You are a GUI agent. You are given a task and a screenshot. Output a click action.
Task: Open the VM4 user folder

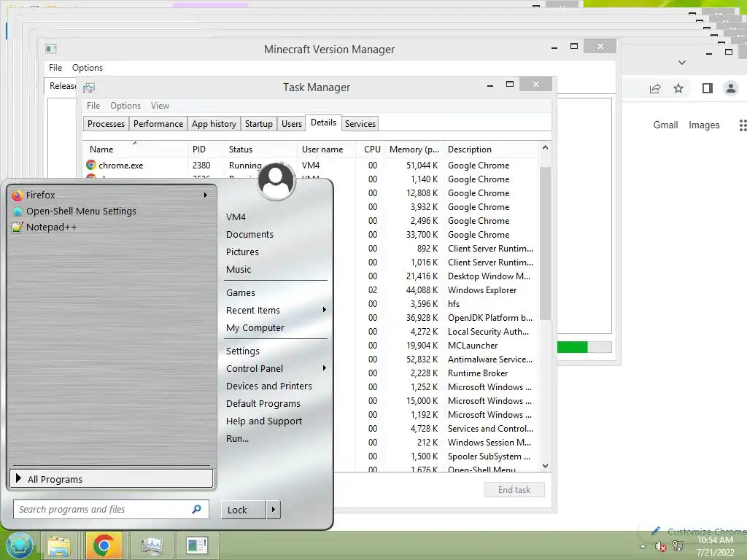coord(236,217)
